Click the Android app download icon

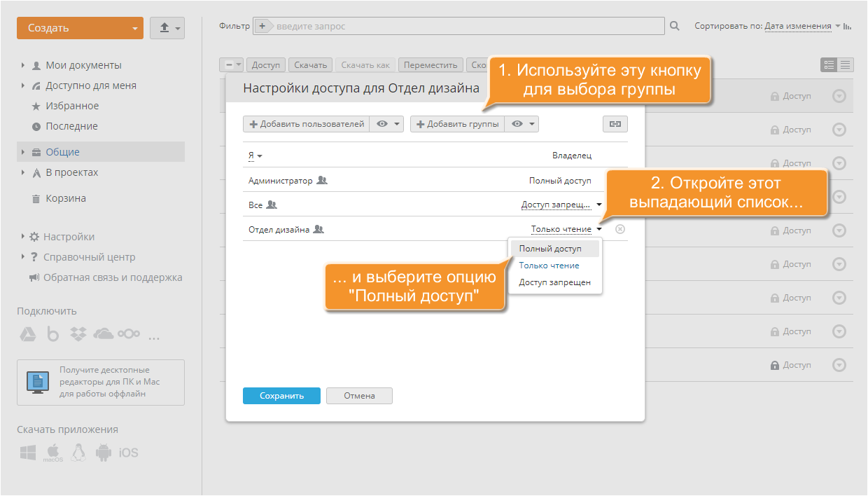point(104,453)
